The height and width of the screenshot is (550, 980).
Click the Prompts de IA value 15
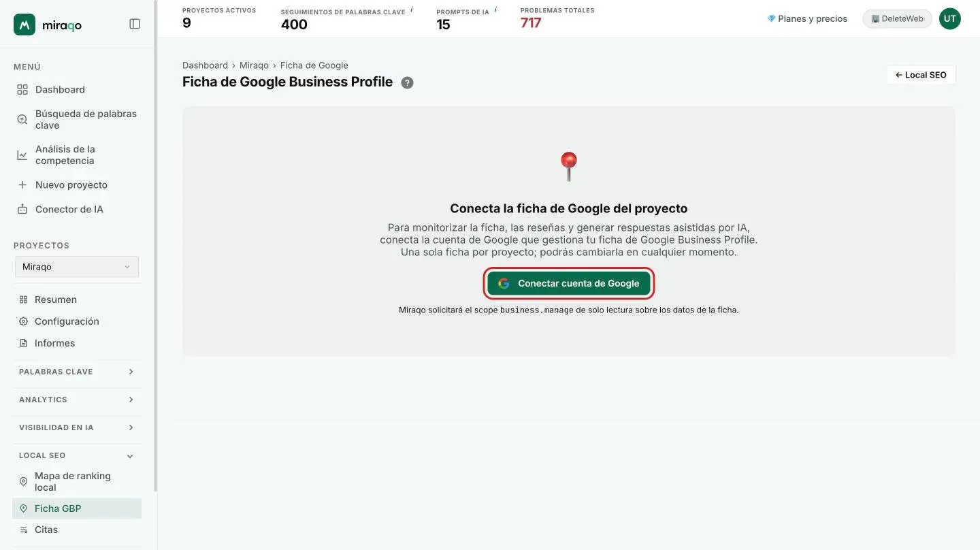[x=443, y=25]
